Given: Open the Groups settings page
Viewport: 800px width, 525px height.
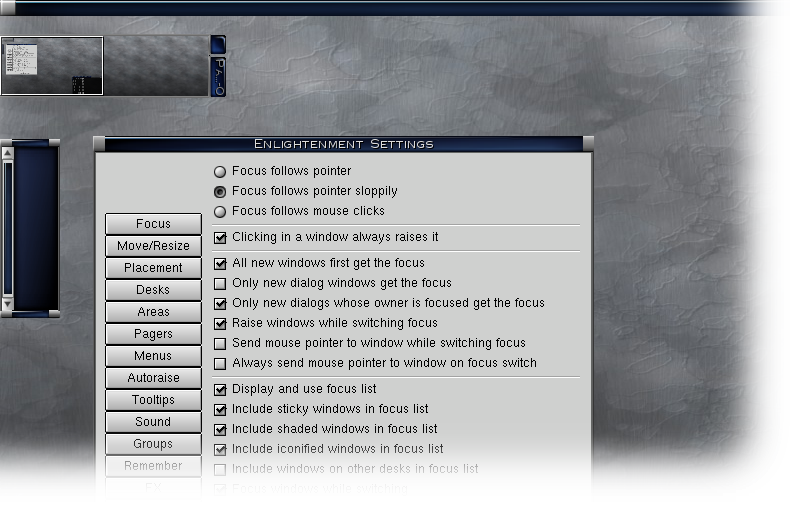Looking at the screenshot, I should coord(153,444).
